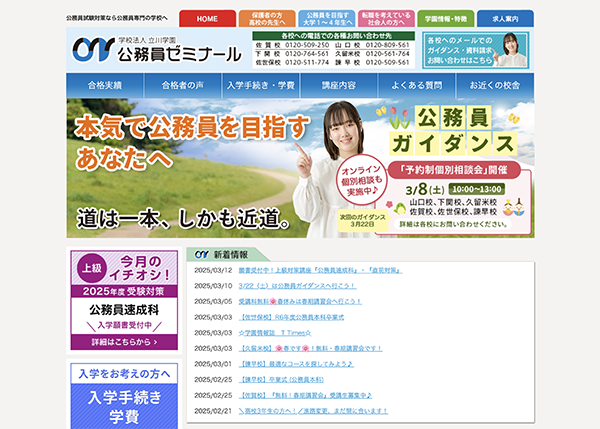Click the 今月のイチオシ 公務員速成科 banner

click(x=124, y=300)
